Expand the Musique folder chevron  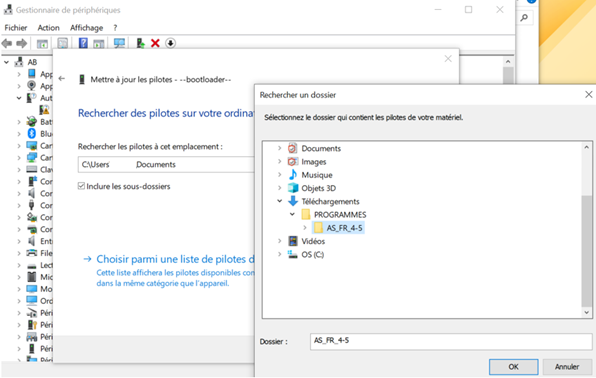tap(279, 175)
